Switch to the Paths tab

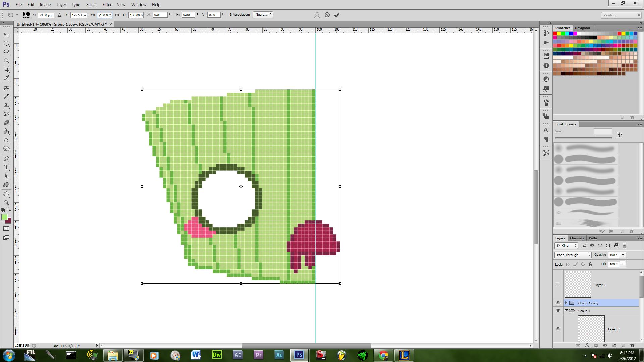tap(593, 238)
